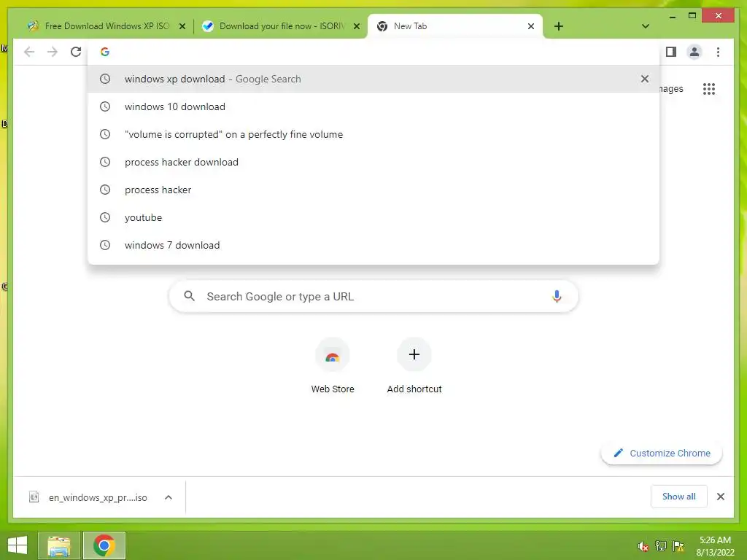Open the Chrome side panel
This screenshot has height=560, width=747.
[671, 52]
